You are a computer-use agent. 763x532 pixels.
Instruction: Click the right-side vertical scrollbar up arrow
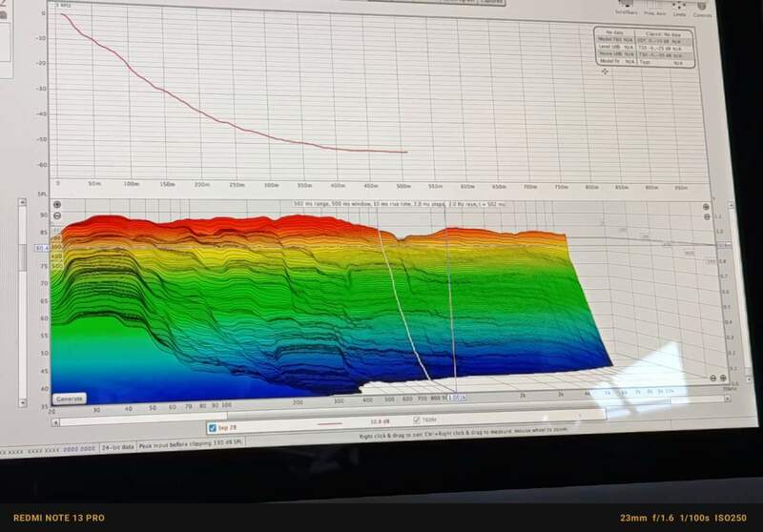pyautogui.click(x=731, y=206)
